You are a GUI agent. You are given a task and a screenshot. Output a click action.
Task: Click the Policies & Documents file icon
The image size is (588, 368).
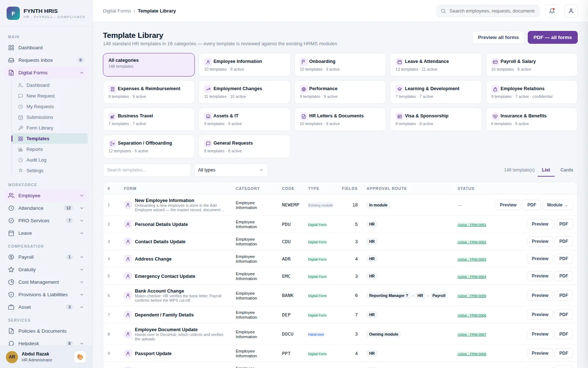coord(11,331)
